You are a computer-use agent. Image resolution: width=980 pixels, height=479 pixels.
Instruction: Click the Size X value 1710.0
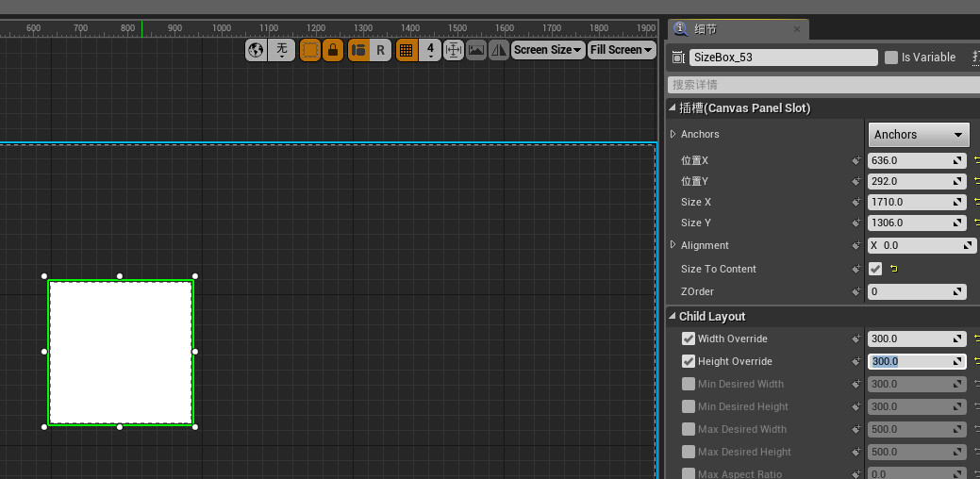click(917, 203)
